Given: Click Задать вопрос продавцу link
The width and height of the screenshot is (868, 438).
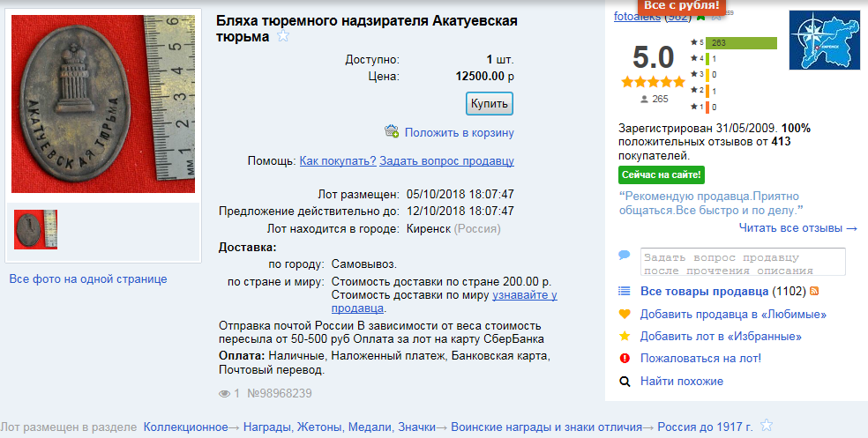Looking at the screenshot, I should 446,160.
